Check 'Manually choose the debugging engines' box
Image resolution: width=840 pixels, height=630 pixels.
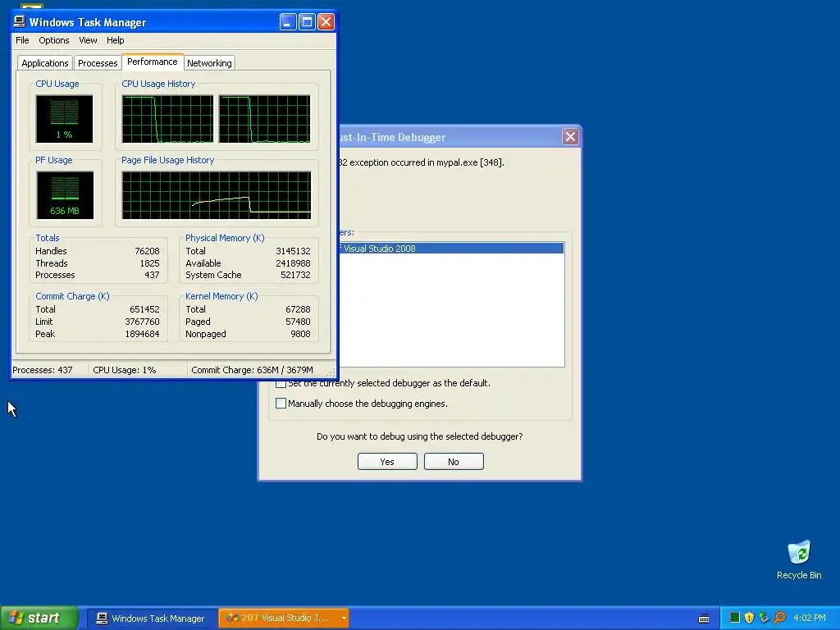click(281, 404)
